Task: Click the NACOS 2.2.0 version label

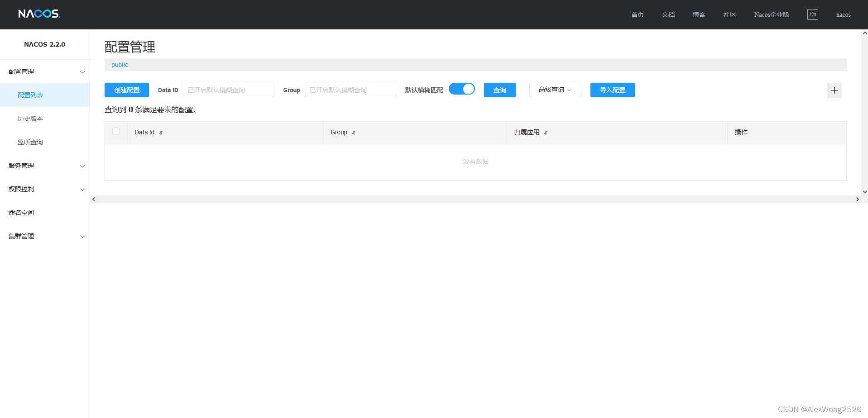Action: 45,44
